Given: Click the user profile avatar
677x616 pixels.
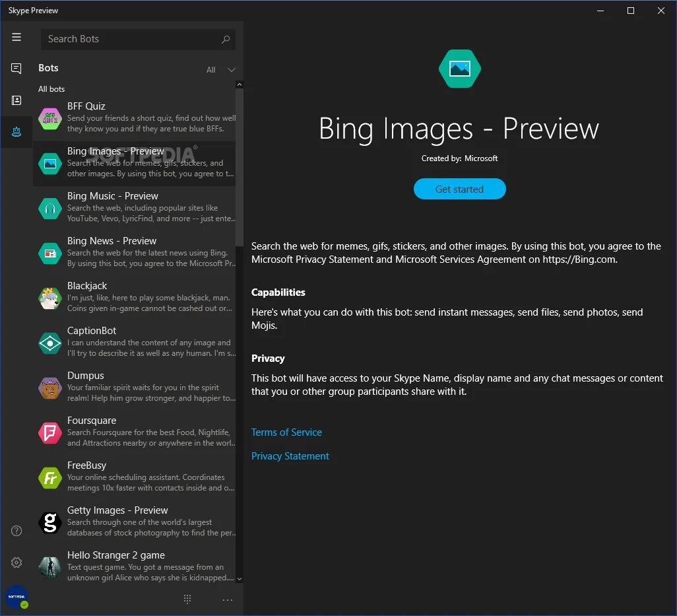Looking at the screenshot, I should (x=17, y=597).
